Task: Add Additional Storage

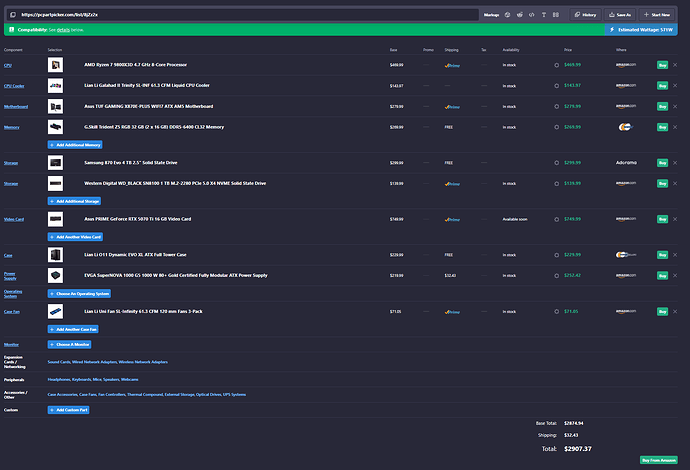Action: [74, 201]
